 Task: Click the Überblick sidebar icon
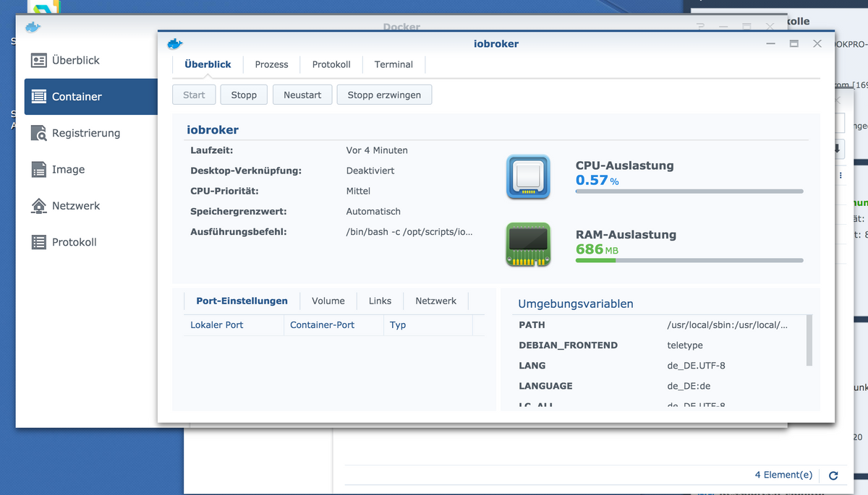(x=39, y=60)
